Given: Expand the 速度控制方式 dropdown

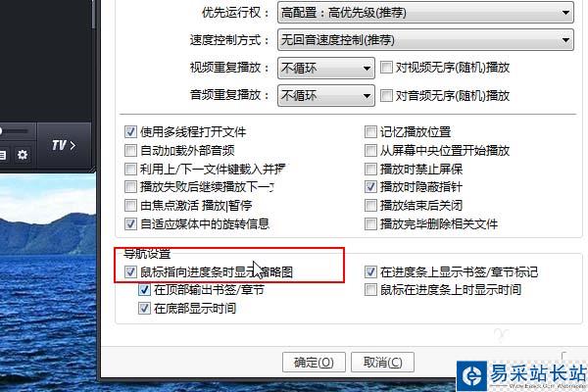Looking at the screenshot, I should (425, 40).
